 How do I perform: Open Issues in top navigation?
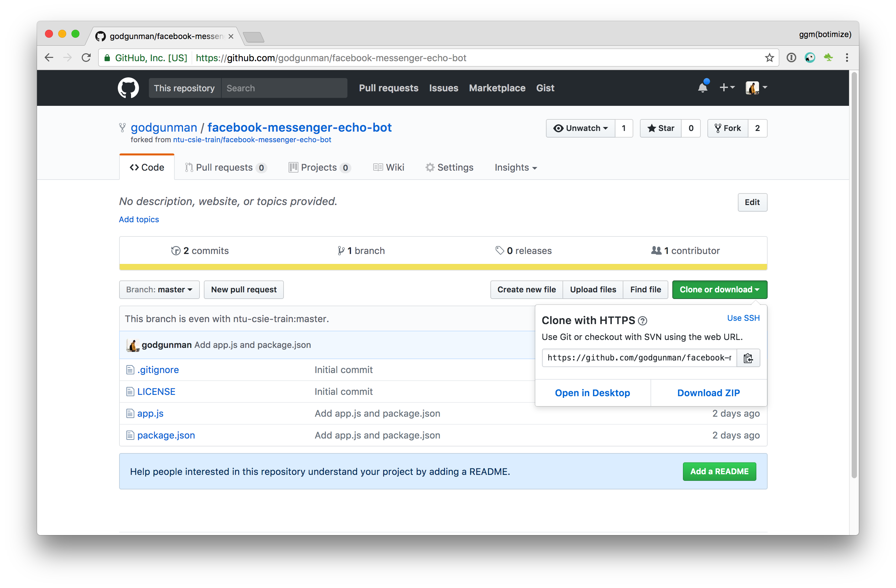pyautogui.click(x=443, y=88)
